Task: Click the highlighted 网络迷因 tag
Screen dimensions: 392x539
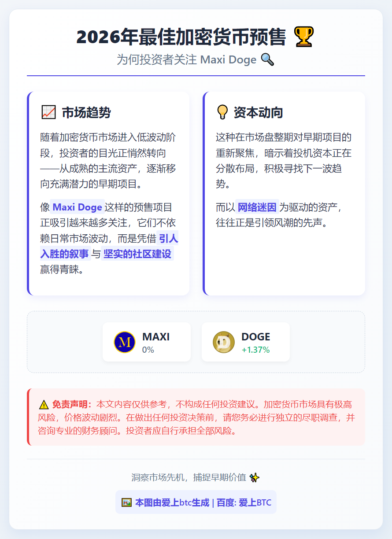Action: pyautogui.click(x=257, y=207)
